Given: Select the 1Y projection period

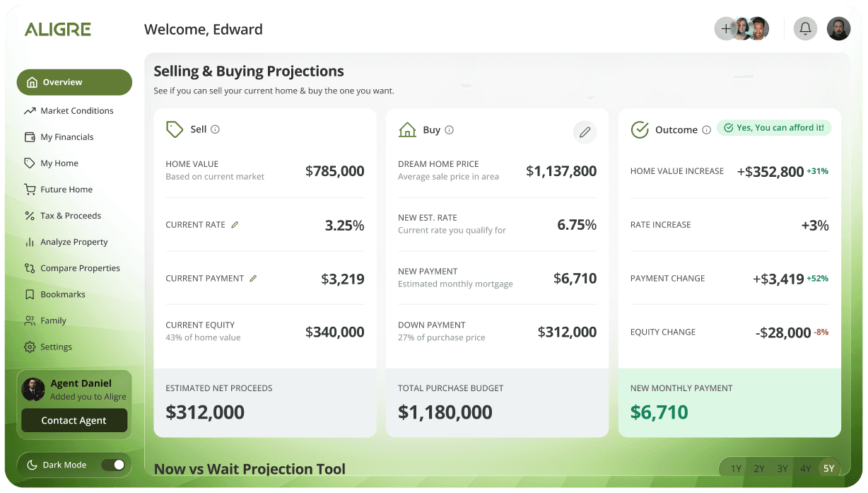Looking at the screenshot, I should (736, 468).
